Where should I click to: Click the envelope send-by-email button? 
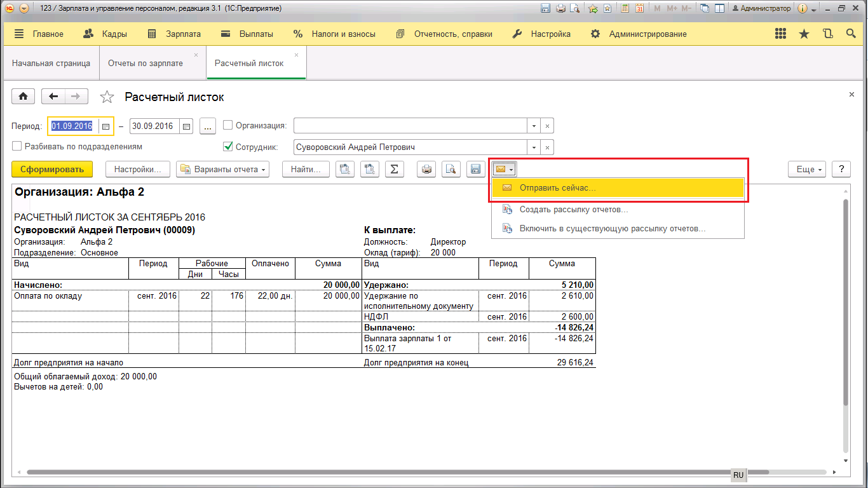(x=505, y=169)
